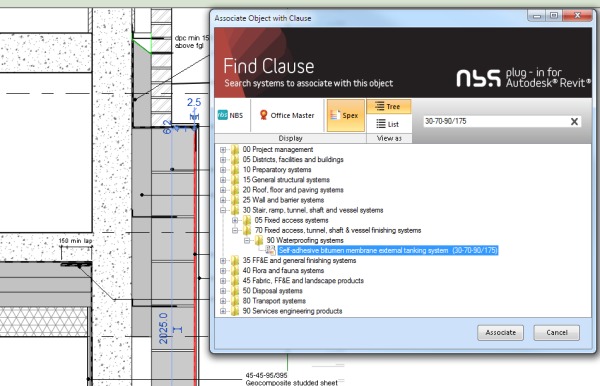Expand the 45 Fabric, FF&E and landscape node
The width and height of the screenshot is (600, 386).
[223, 281]
